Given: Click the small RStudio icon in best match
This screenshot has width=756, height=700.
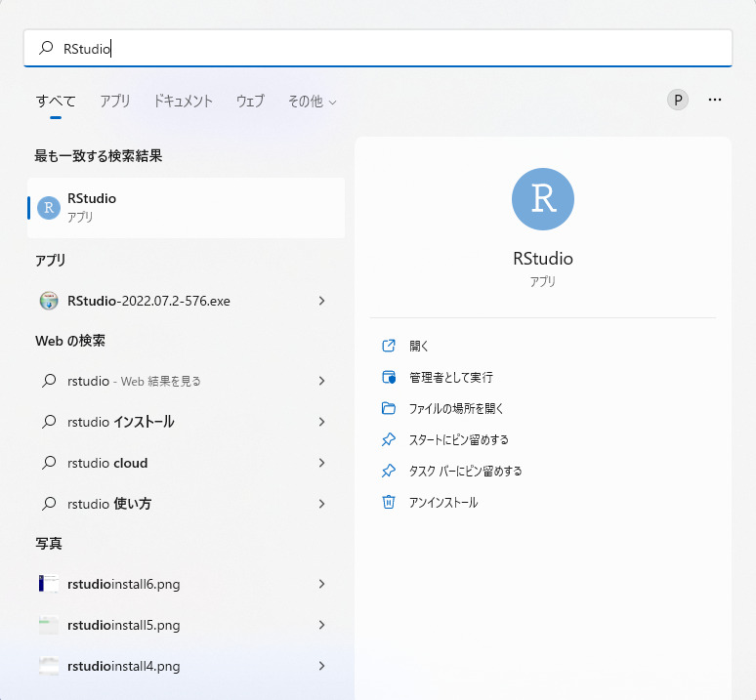Looking at the screenshot, I should point(49,208).
